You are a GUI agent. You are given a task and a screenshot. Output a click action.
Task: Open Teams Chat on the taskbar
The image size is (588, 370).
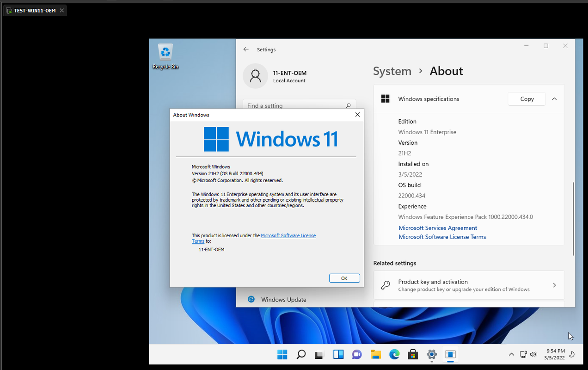tap(357, 355)
